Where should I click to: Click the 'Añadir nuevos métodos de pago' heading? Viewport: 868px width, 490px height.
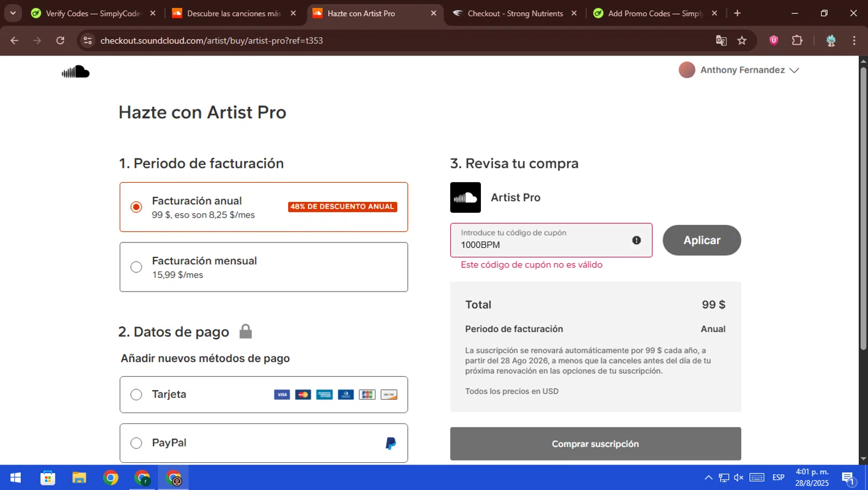click(x=205, y=359)
